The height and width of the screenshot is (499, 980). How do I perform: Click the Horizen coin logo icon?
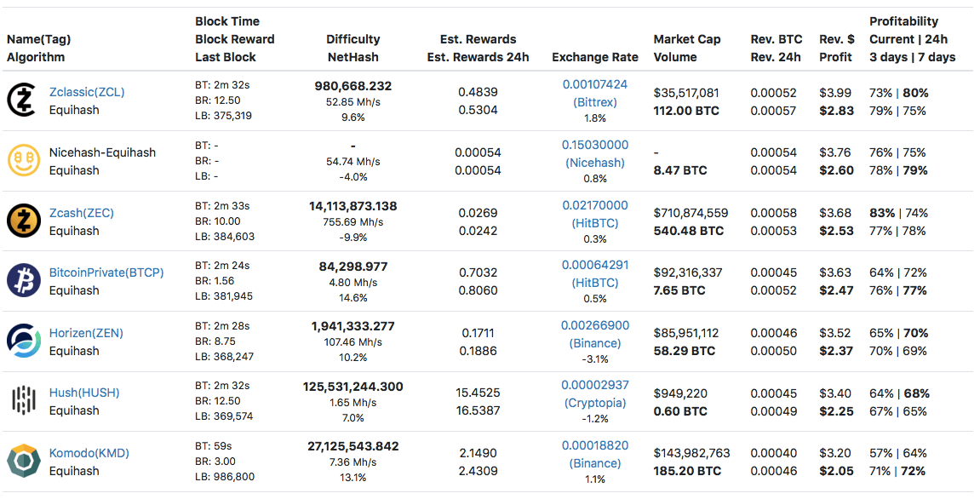coord(23,341)
